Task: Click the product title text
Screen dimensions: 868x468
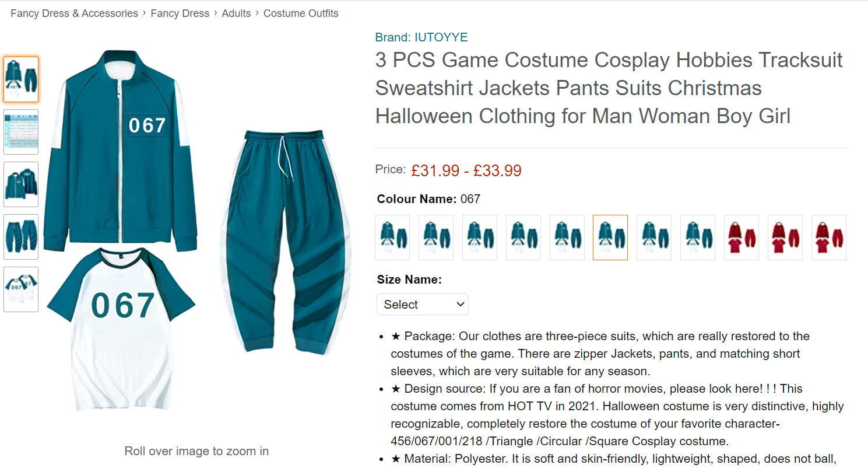Action: tap(609, 88)
